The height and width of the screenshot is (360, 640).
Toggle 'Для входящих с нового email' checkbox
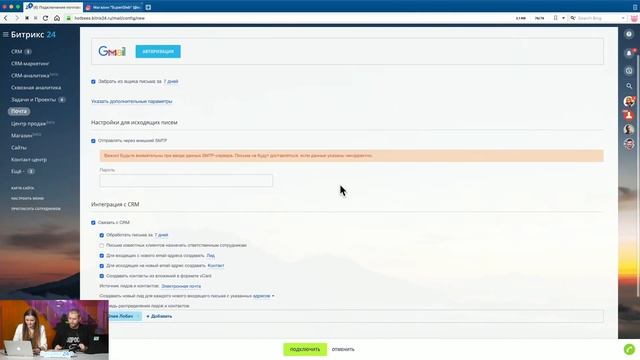(x=102, y=256)
